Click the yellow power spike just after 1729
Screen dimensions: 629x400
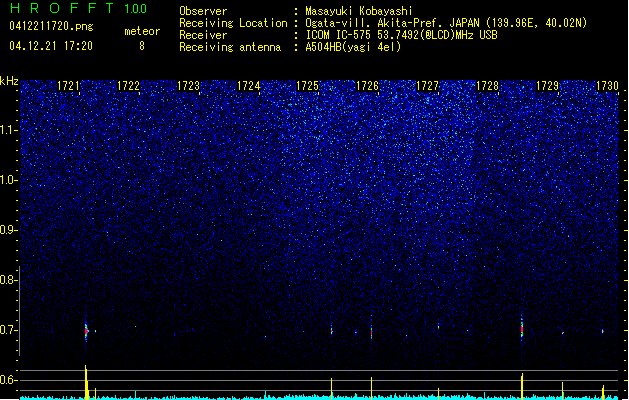click(562, 390)
